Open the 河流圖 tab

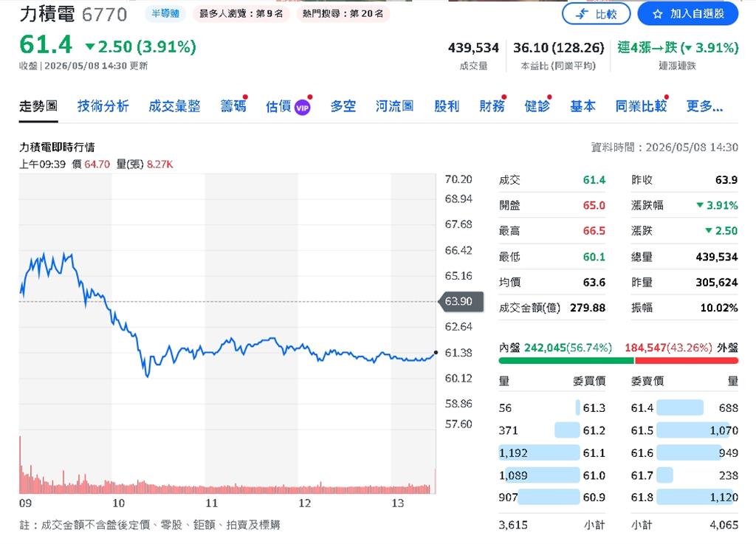395,106
